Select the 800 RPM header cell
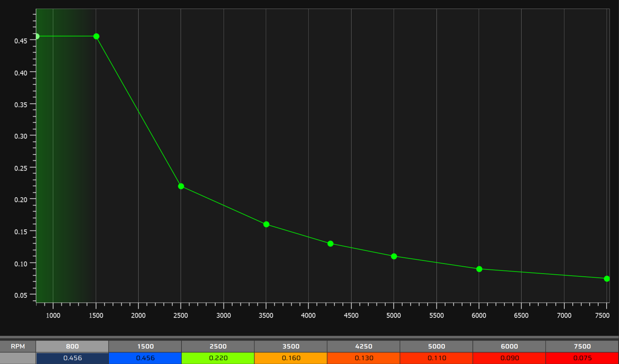619x364 pixels. point(72,346)
